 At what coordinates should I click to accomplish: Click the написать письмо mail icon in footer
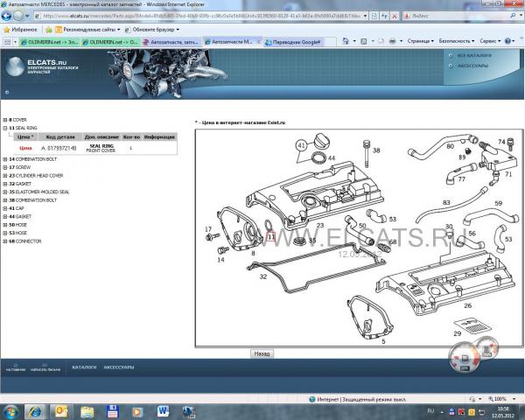(45, 367)
